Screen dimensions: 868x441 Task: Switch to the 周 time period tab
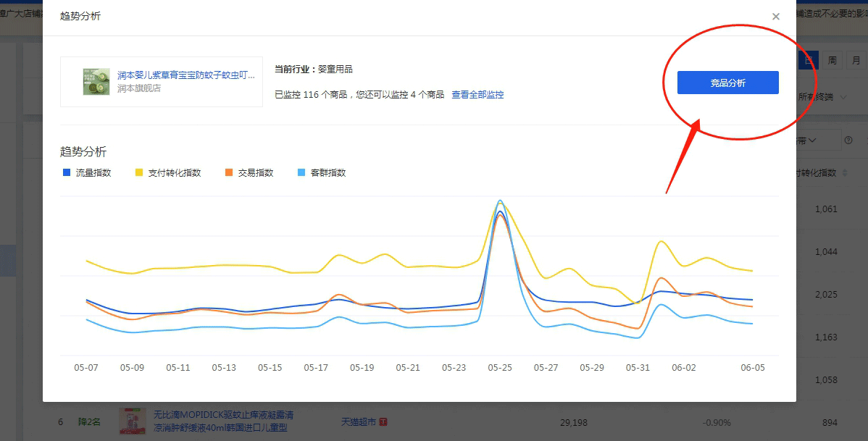coord(832,60)
